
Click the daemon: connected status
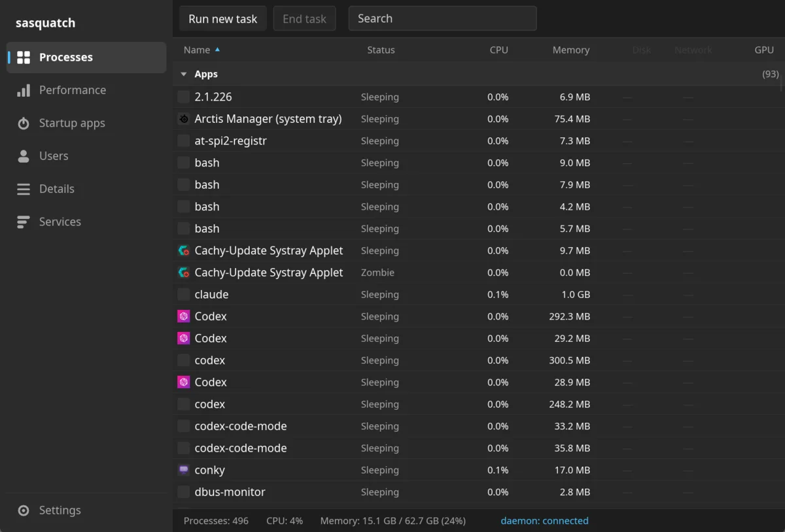[544, 521]
